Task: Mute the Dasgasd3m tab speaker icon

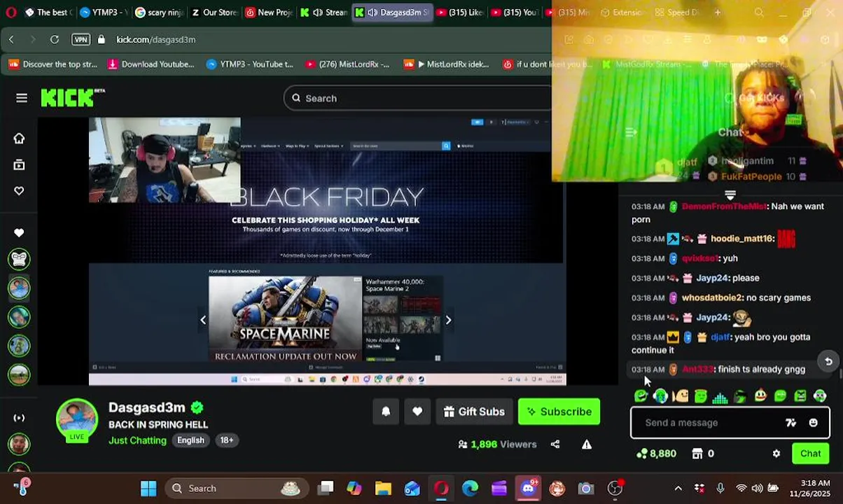Action: pyautogui.click(x=372, y=12)
